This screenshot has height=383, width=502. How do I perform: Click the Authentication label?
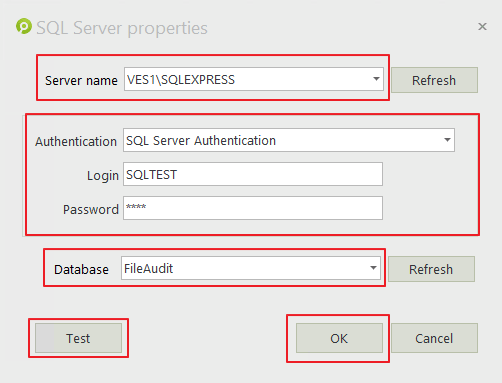click(x=76, y=141)
